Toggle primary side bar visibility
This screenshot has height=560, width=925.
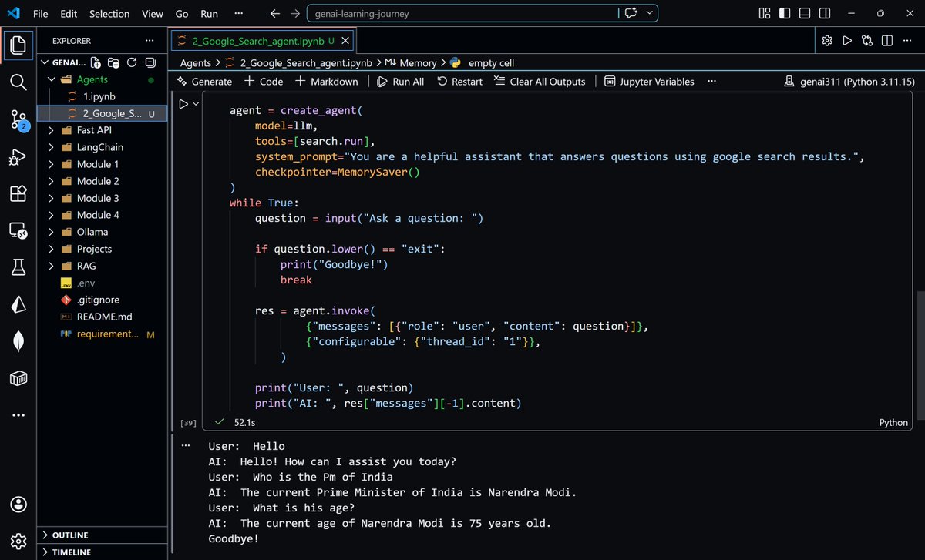pyautogui.click(x=785, y=14)
